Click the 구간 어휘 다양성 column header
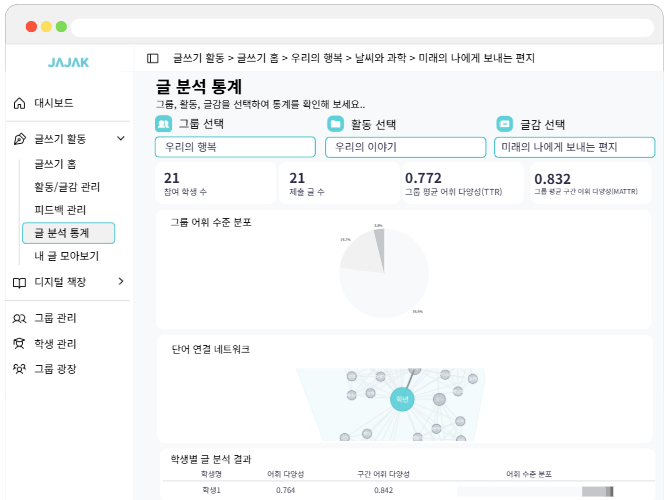The width and height of the screenshot is (665, 500). (x=383, y=474)
